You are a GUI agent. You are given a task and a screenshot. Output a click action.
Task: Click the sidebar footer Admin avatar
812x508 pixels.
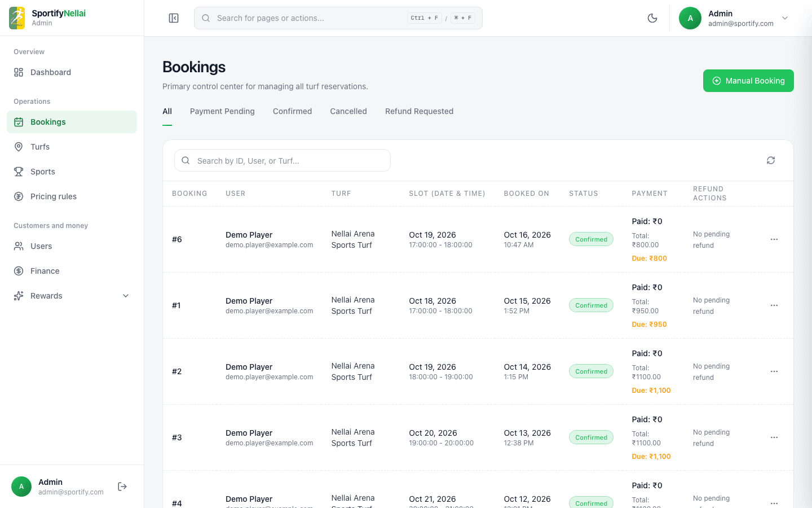21,487
